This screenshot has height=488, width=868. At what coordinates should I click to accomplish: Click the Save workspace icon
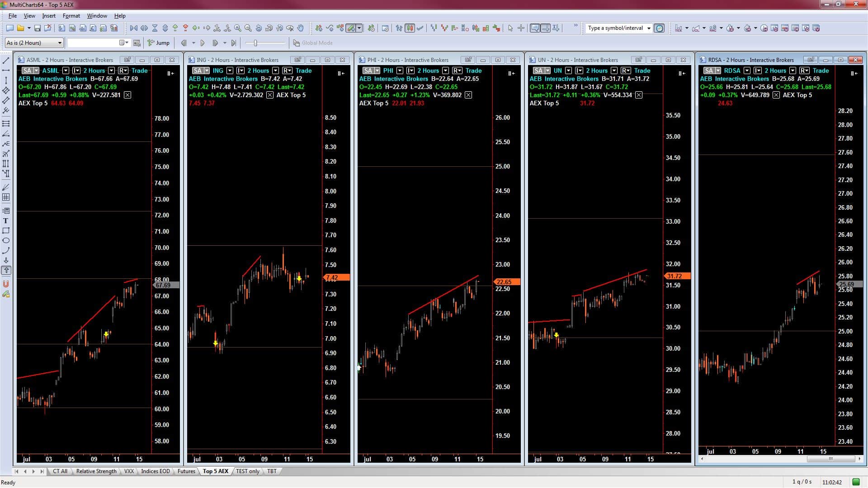pyautogui.click(x=38, y=28)
